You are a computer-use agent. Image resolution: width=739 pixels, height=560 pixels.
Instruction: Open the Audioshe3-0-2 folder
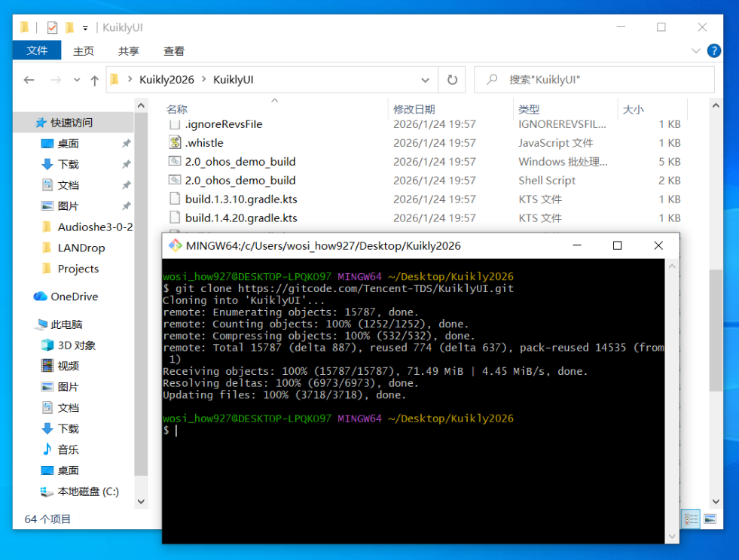click(95, 227)
